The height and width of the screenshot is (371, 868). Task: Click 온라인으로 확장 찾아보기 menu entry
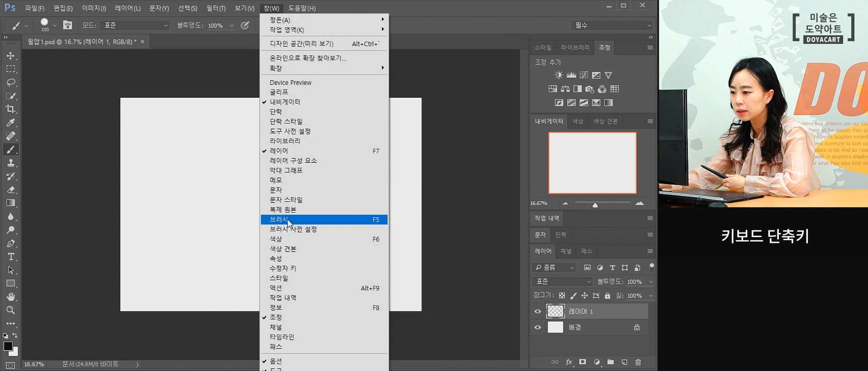(308, 58)
